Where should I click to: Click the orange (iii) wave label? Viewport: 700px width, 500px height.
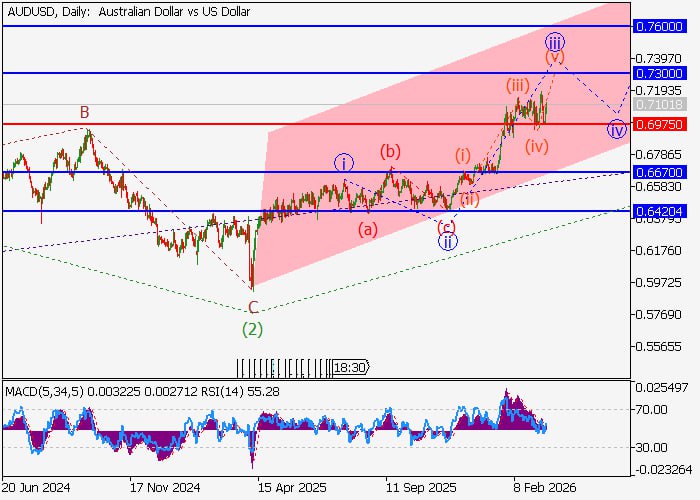517,84
